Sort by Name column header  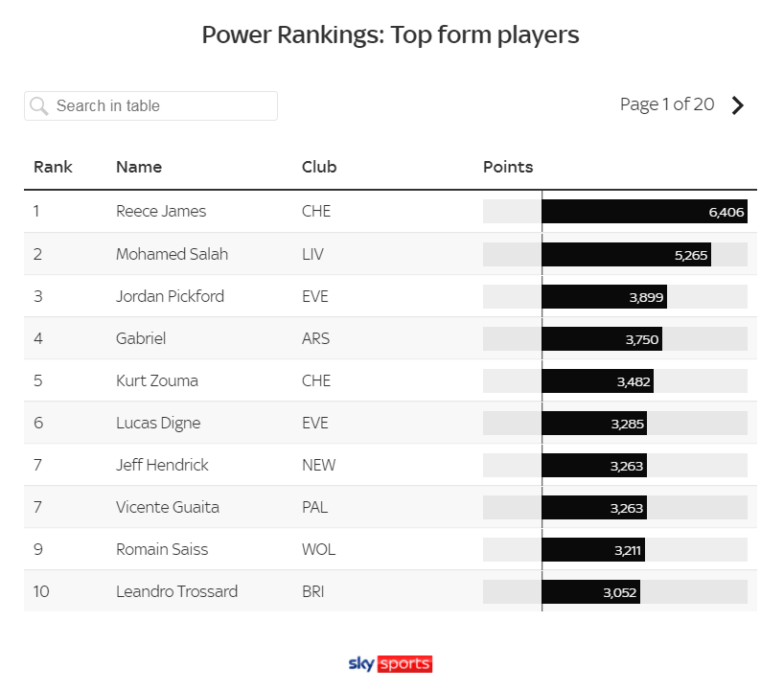pos(139,167)
